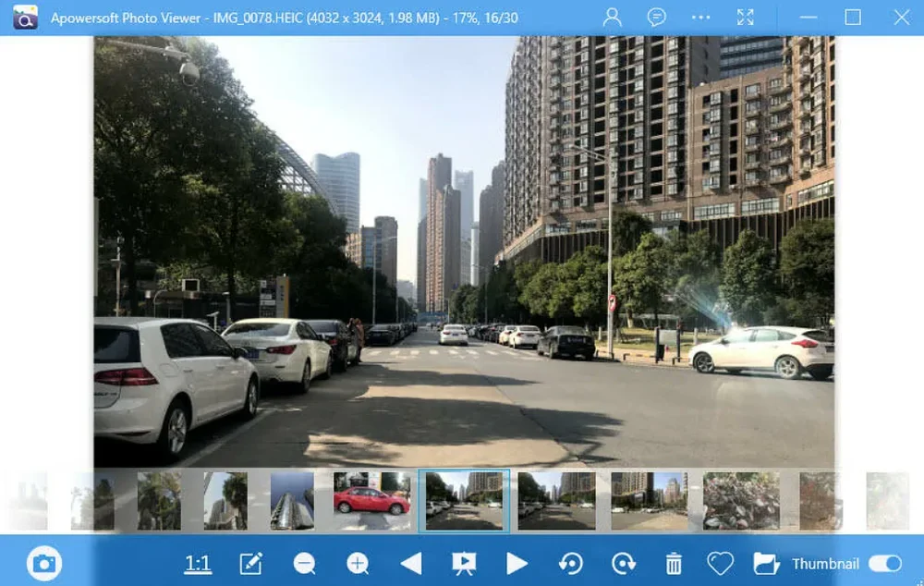Toggle the Thumbnail switch off

pos(885,564)
